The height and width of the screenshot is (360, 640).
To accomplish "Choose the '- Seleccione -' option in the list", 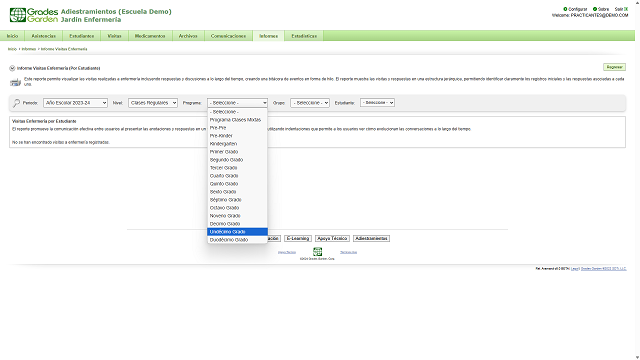I will 237,112.
